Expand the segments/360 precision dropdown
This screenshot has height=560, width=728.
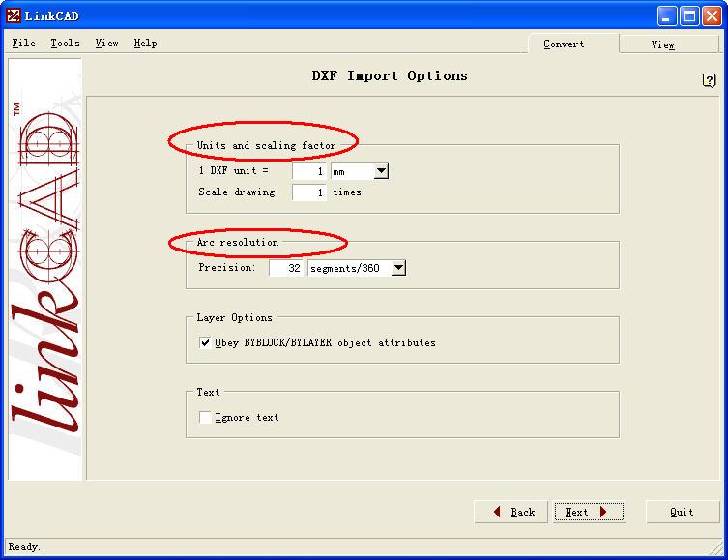pos(398,268)
